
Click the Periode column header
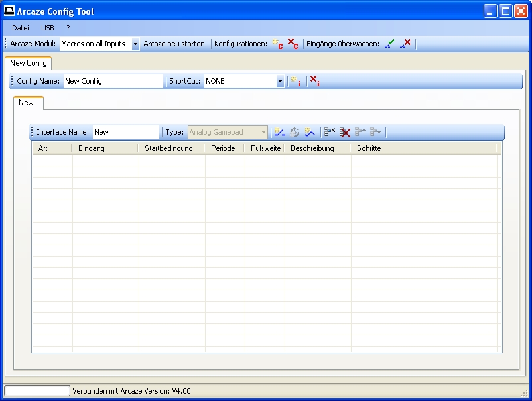click(224, 148)
